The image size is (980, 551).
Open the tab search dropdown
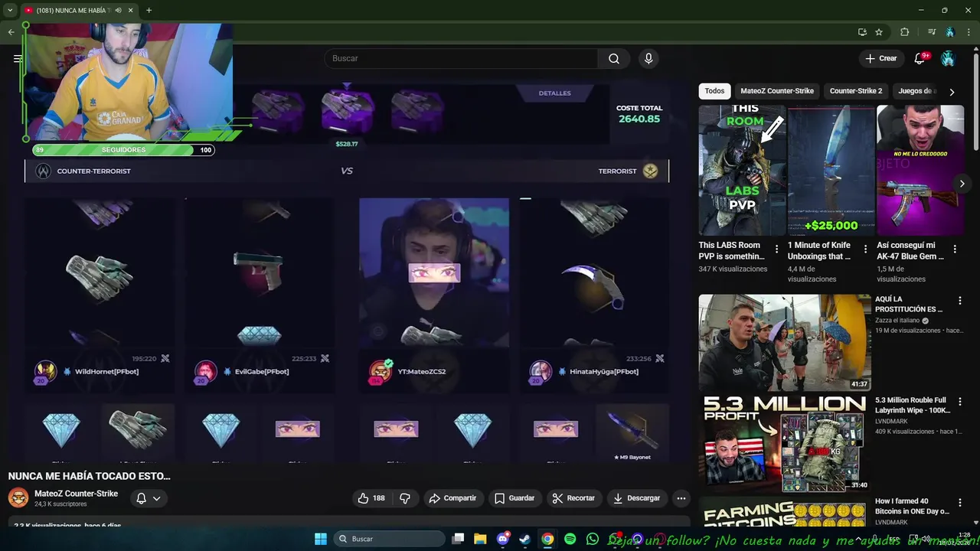(10, 11)
